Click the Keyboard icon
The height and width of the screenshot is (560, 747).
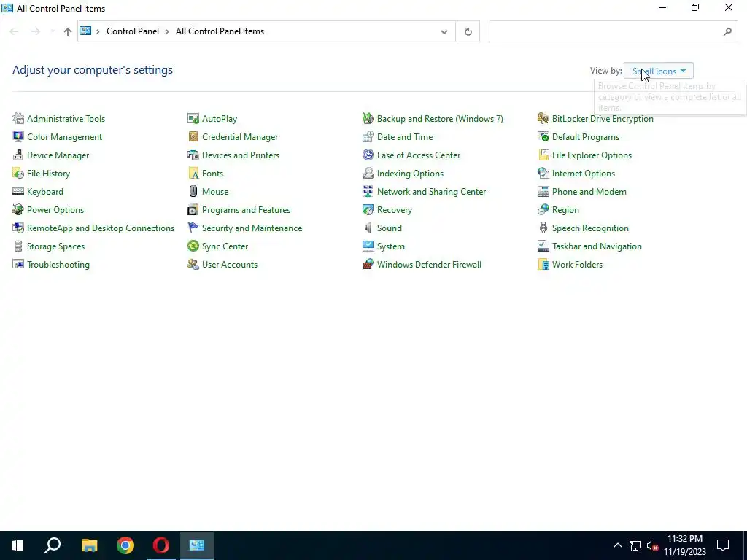pyautogui.click(x=18, y=192)
